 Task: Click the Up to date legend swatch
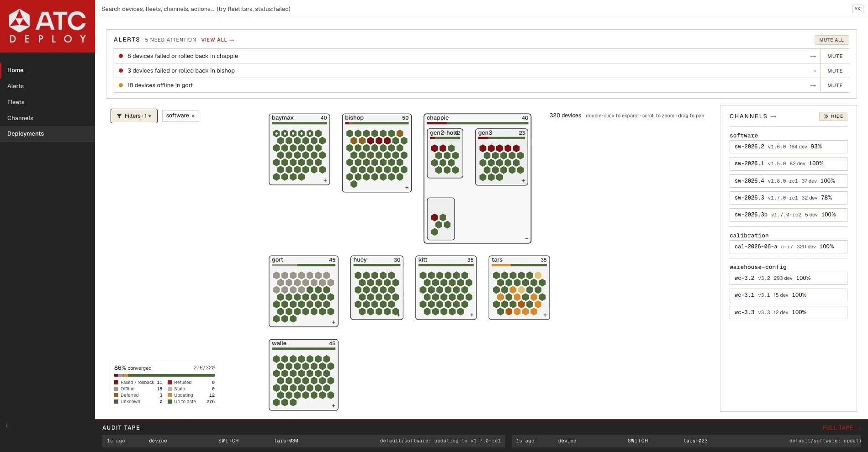coord(169,402)
